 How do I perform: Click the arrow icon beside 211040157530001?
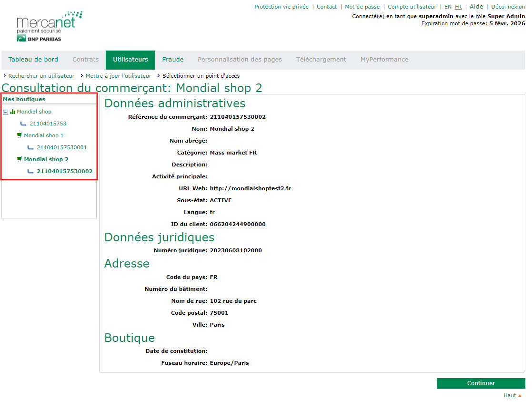tap(30, 147)
